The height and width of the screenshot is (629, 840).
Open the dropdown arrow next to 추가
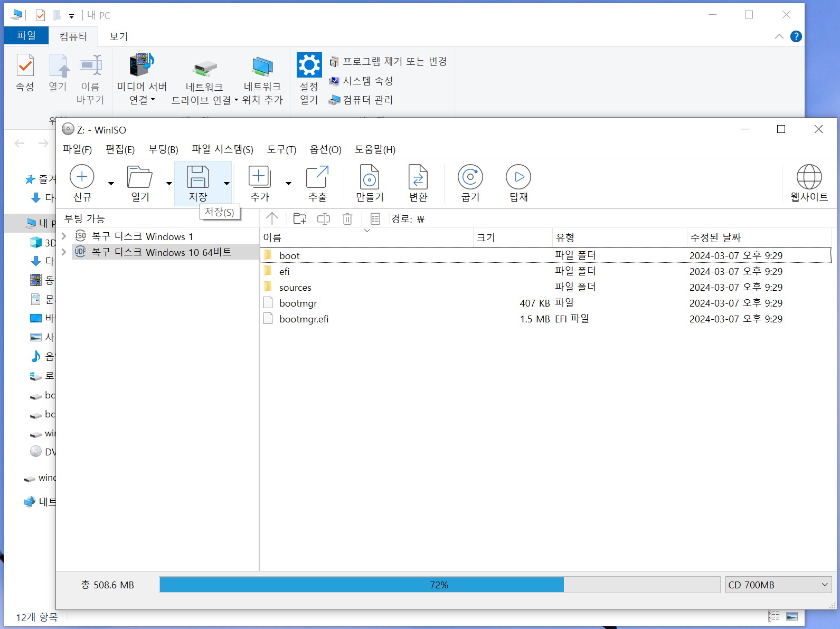click(288, 184)
